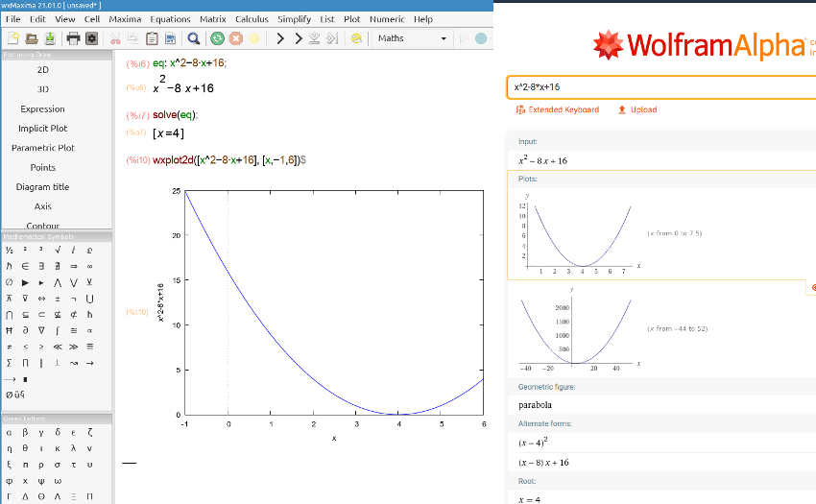Click the yellow follow-evaluation circle icon
Screen dimensions: 816x504
click(254, 38)
